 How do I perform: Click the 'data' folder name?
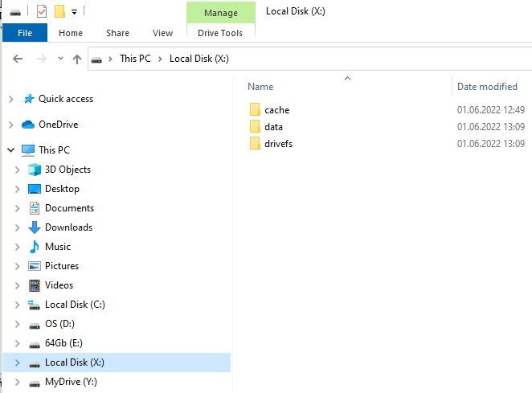point(273,127)
